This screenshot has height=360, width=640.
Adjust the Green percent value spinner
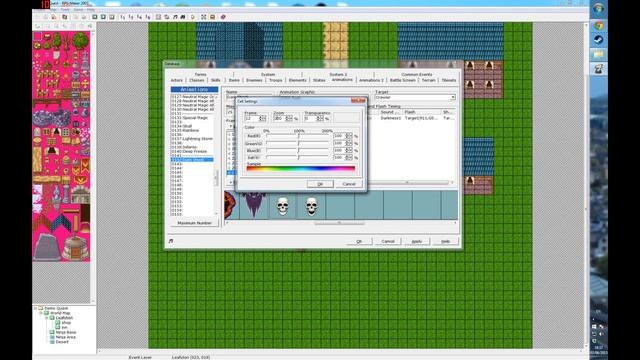348,143
